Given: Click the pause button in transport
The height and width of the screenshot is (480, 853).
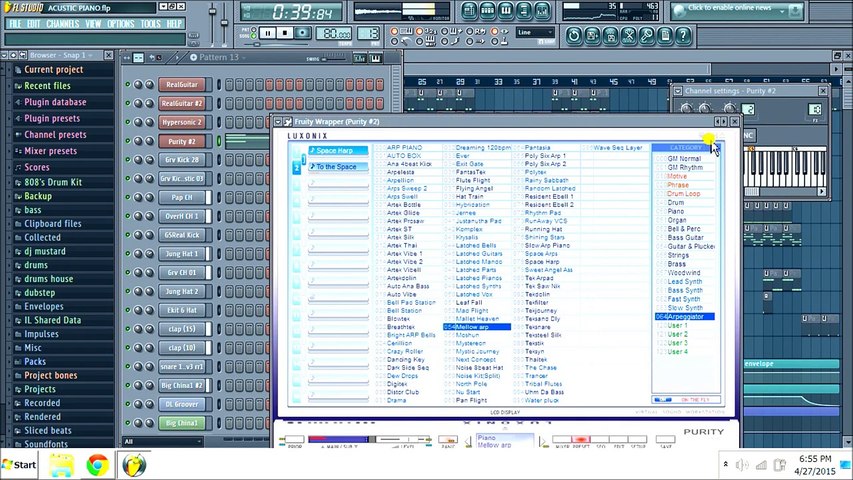Looking at the screenshot, I should [267, 33].
